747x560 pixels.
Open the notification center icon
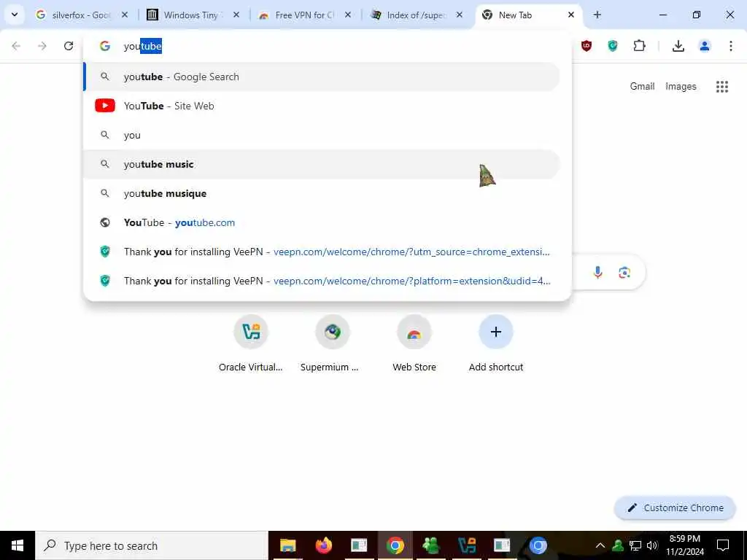click(723, 545)
